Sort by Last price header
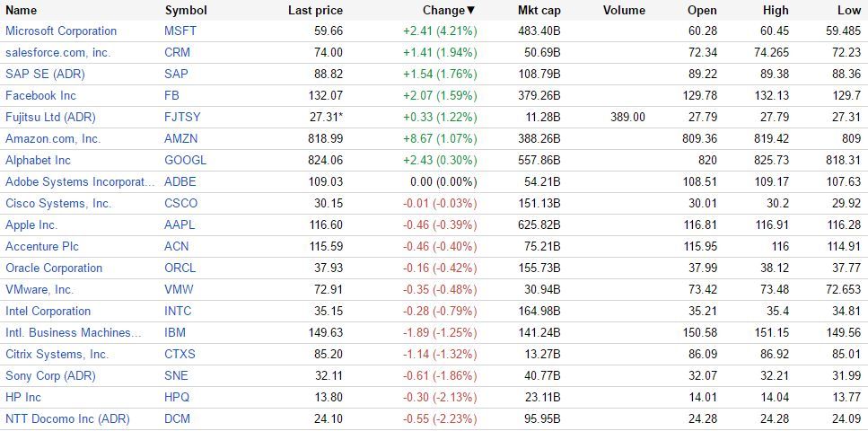The image size is (868, 431). click(x=315, y=11)
